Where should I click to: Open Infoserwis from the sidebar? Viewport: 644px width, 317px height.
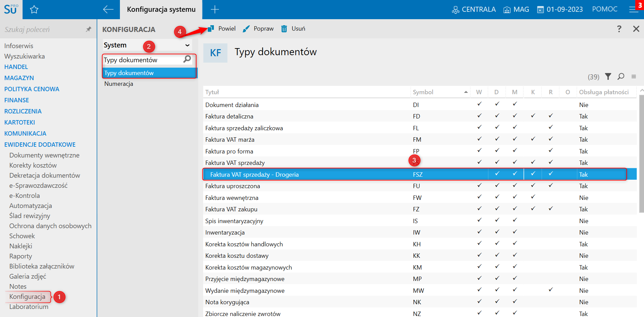click(19, 46)
